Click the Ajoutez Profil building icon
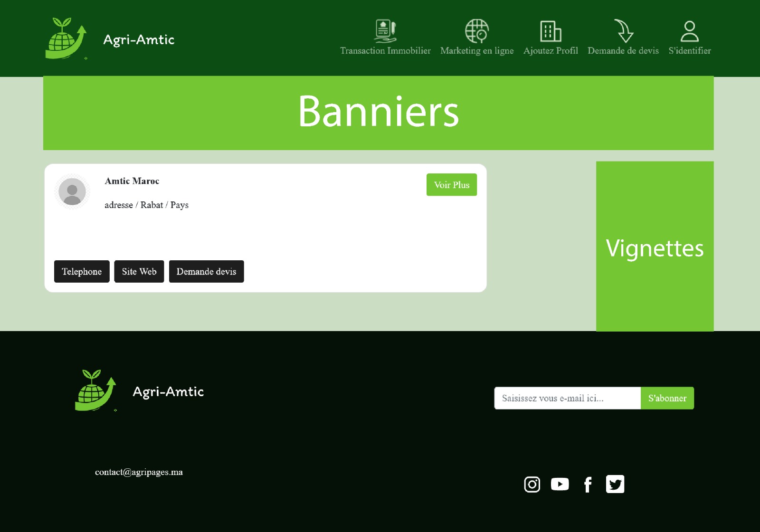 pos(551,31)
